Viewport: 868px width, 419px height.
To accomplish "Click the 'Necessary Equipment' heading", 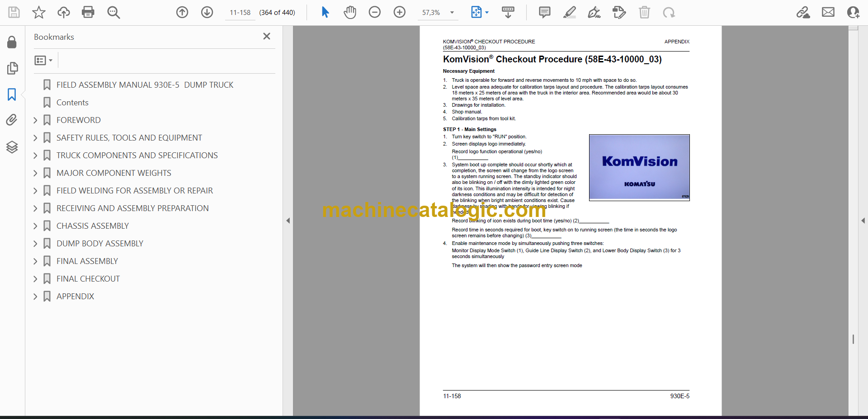I will [468, 71].
